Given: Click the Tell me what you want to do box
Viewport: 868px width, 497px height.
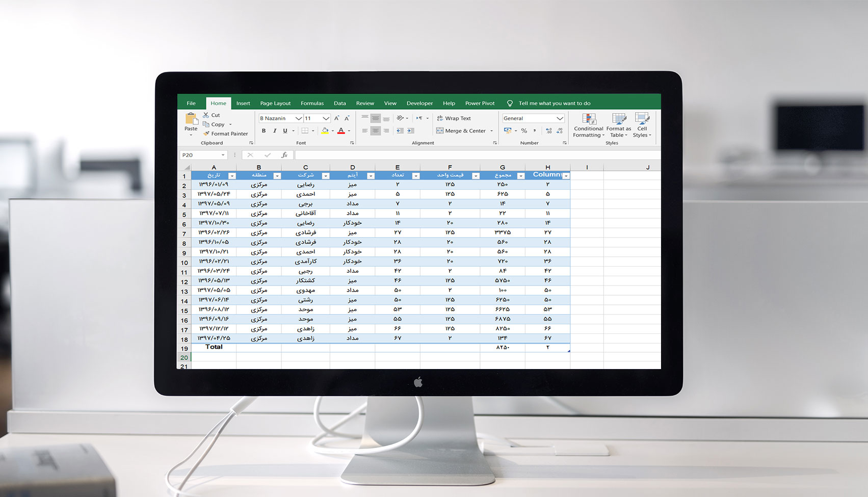Looking at the screenshot, I should (x=555, y=103).
